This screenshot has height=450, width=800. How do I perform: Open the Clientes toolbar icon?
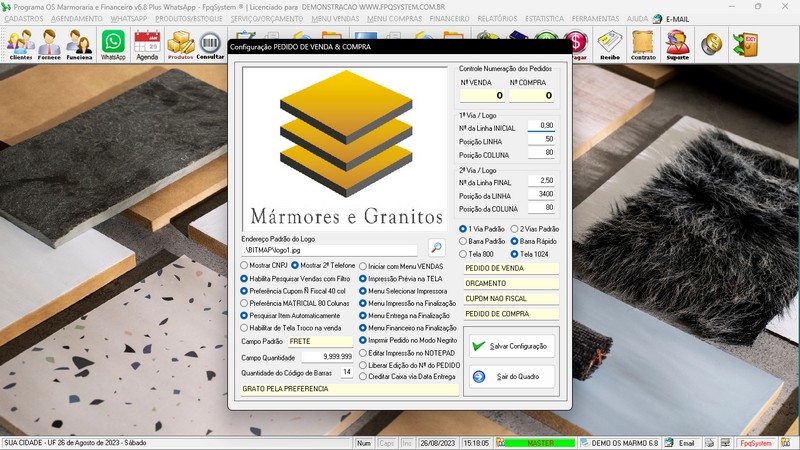[19, 45]
